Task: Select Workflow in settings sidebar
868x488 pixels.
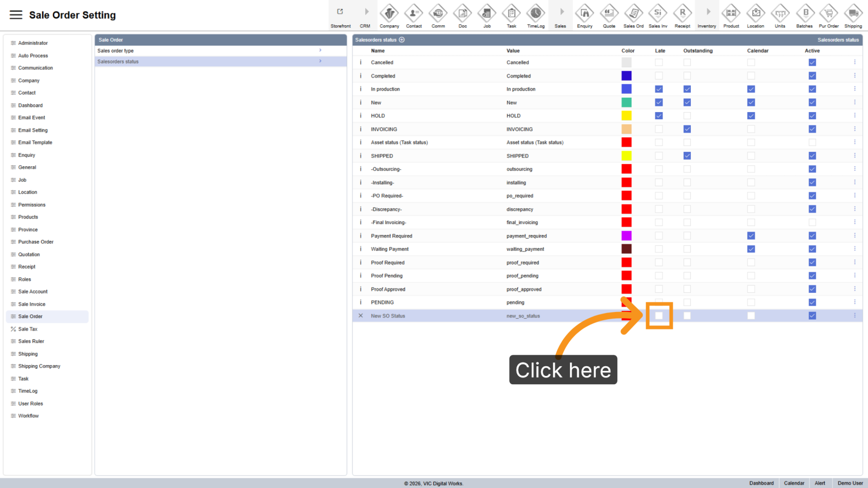Action: coord(28,416)
